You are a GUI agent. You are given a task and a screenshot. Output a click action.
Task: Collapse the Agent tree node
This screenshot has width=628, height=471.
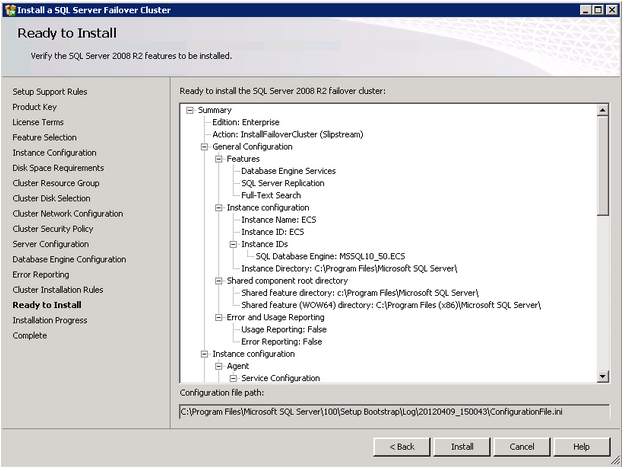(219, 366)
